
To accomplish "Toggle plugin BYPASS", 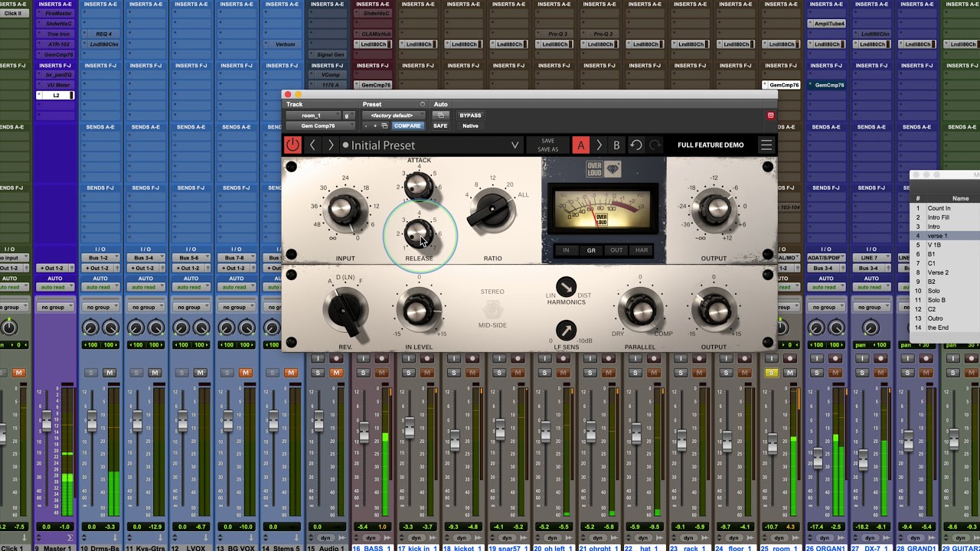I will point(470,116).
